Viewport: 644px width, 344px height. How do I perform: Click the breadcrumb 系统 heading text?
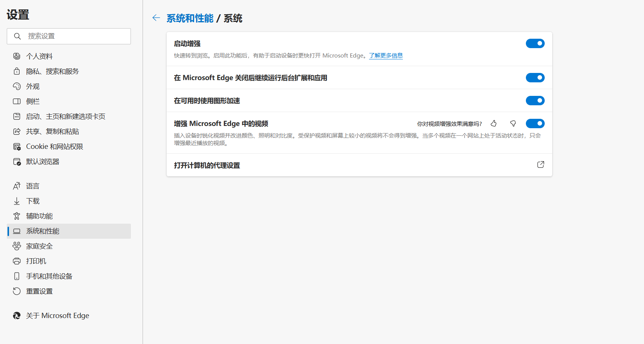click(x=233, y=18)
